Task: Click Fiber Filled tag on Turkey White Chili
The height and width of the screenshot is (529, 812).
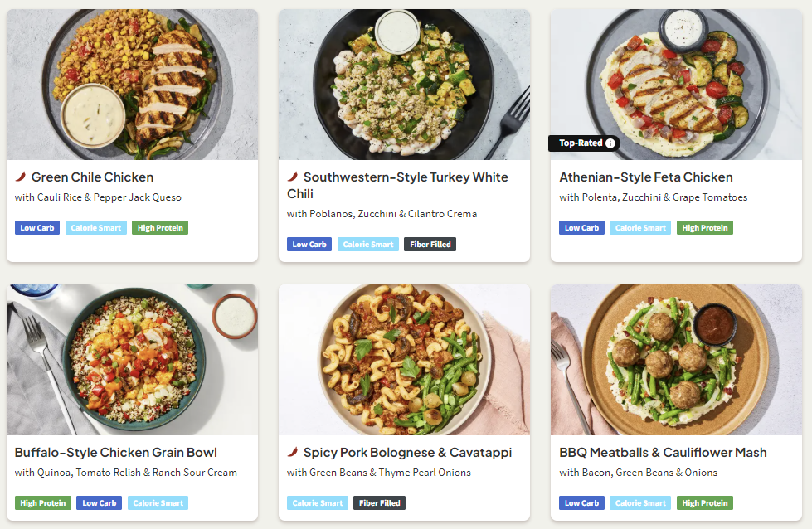Action: point(430,244)
